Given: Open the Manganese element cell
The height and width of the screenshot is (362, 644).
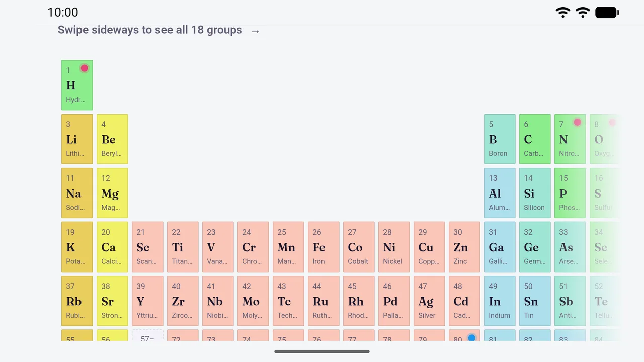Looking at the screenshot, I should (x=288, y=247).
